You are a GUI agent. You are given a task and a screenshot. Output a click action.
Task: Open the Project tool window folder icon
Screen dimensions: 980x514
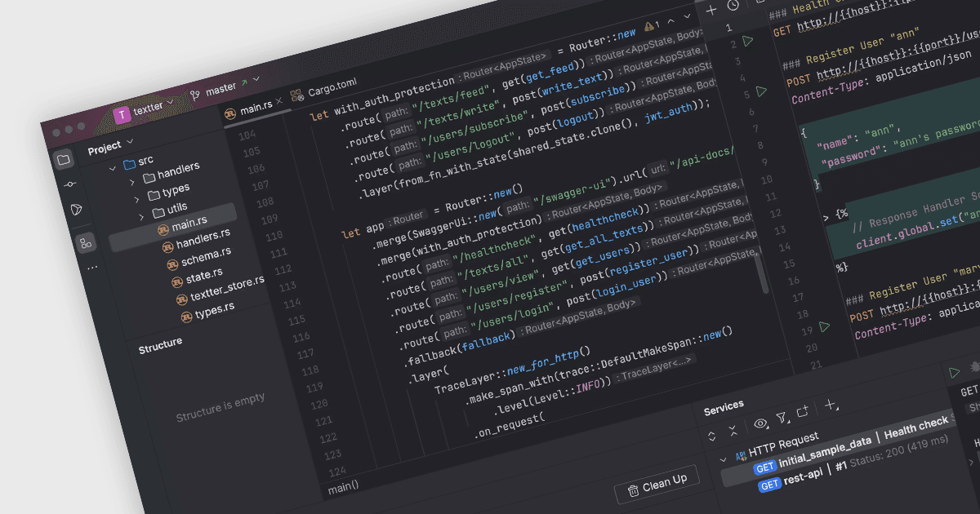[x=64, y=160]
